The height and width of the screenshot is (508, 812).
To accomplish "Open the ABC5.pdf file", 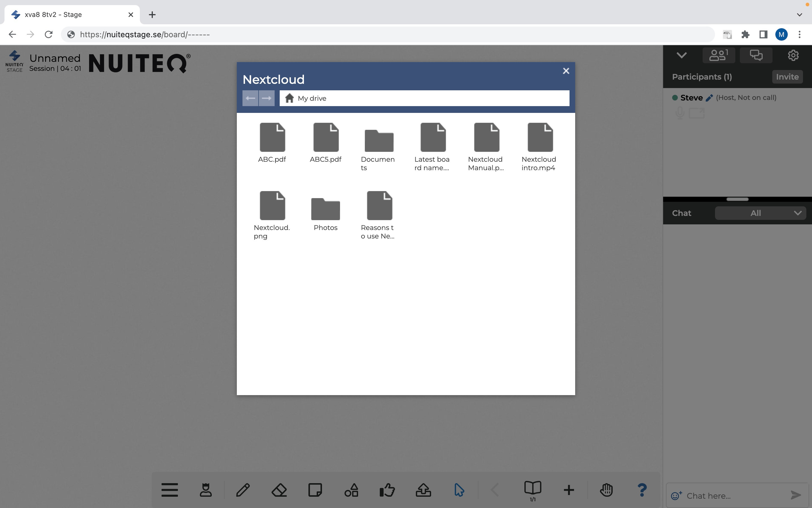I will tap(325, 143).
